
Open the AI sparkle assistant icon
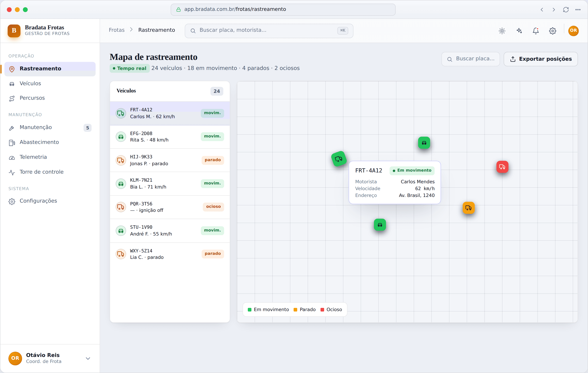pos(519,31)
